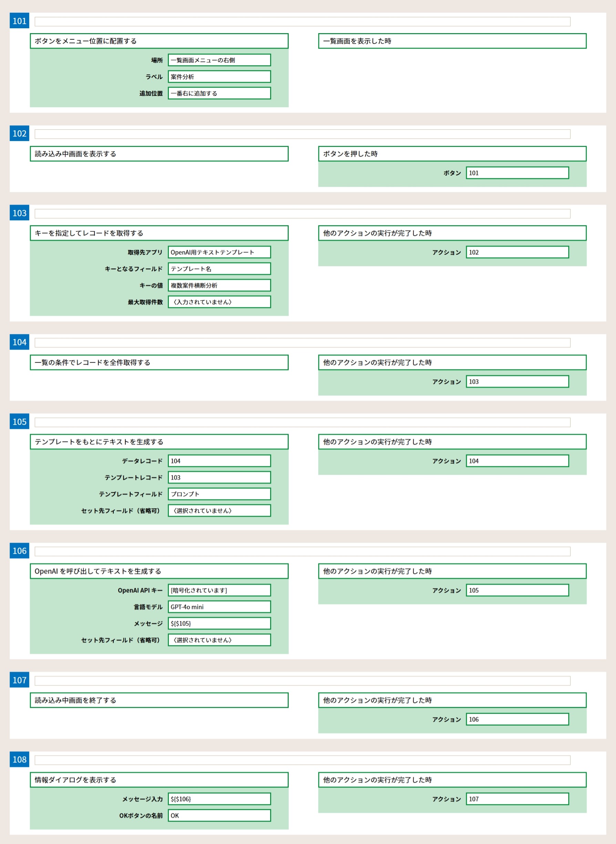Screen dimensions: 616x844
Task: Click the empty comment field of action 103
Action: tap(302, 213)
